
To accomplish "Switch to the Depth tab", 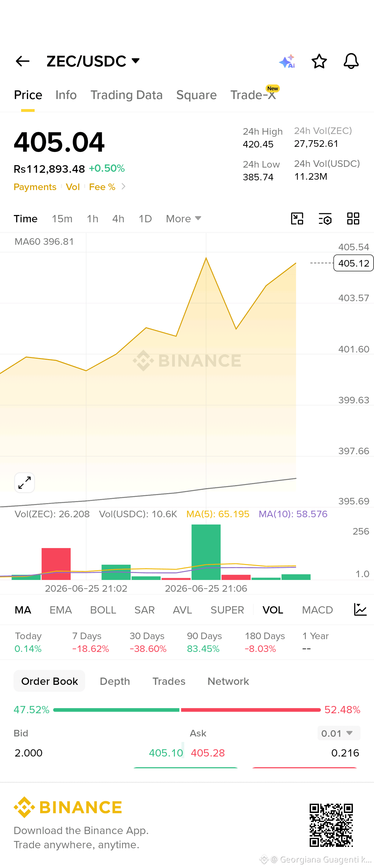I will click(115, 681).
